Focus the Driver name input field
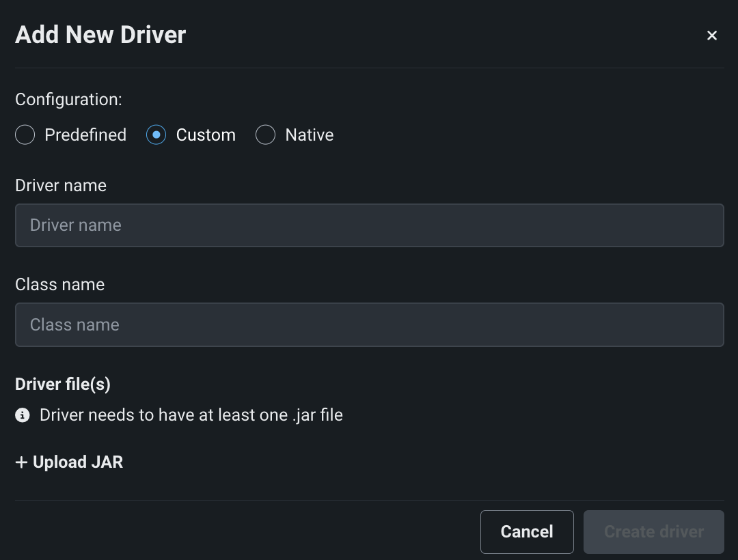Viewport: 738px width, 560px height. [x=369, y=225]
